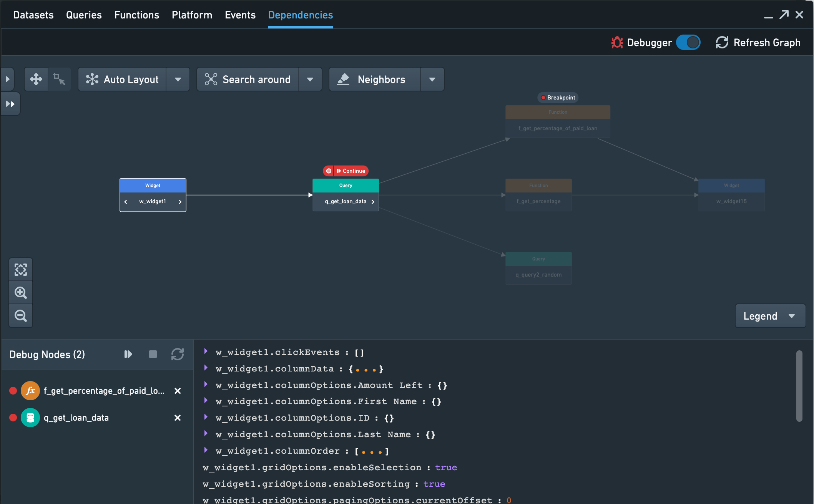Image resolution: width=814 pixels, height=504 pixels.
Task: Click the play button in Debug Nodes
Action: click(x=128, y=354)
